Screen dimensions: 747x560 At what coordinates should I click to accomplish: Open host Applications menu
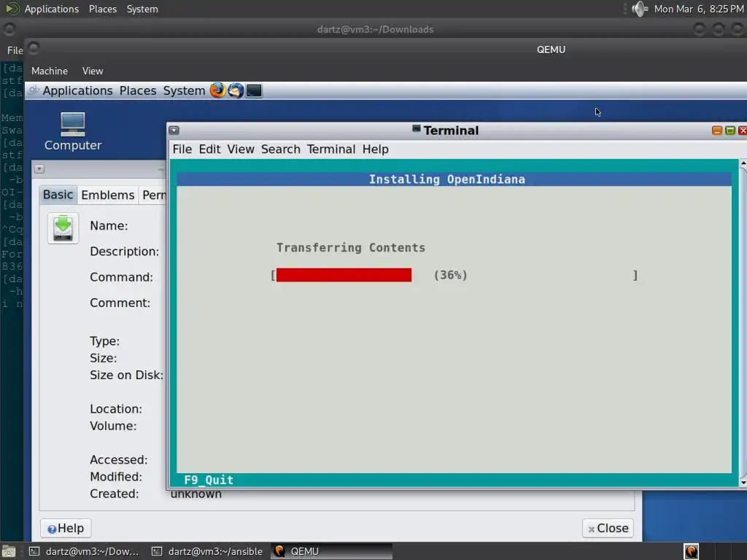pos(52,9)
